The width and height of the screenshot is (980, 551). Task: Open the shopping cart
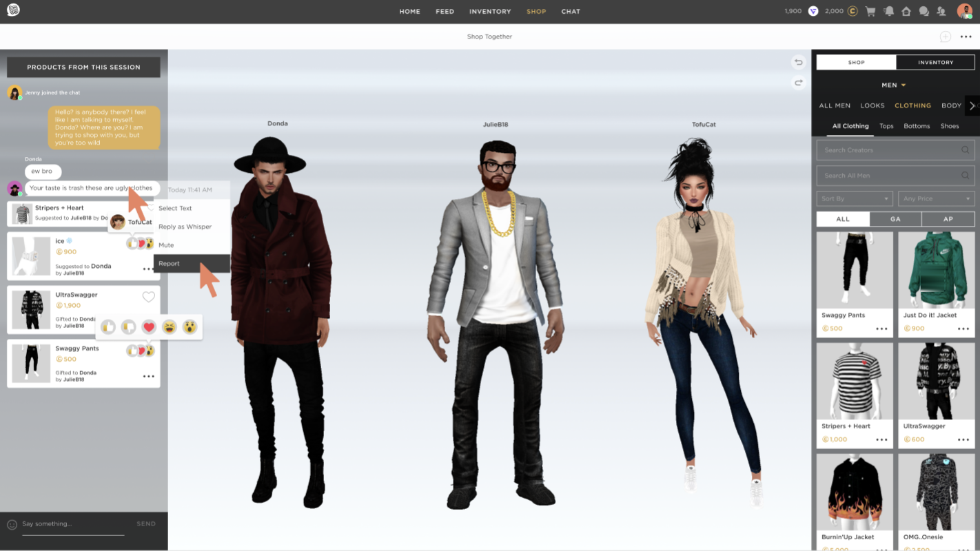pos(870,11)
